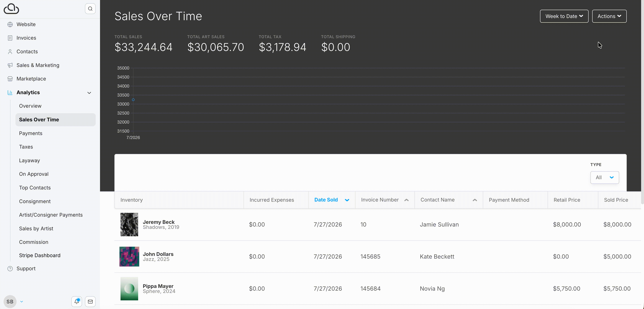Go to the Payments report
This screenshot has height=309, width=644.
point(31,133)
